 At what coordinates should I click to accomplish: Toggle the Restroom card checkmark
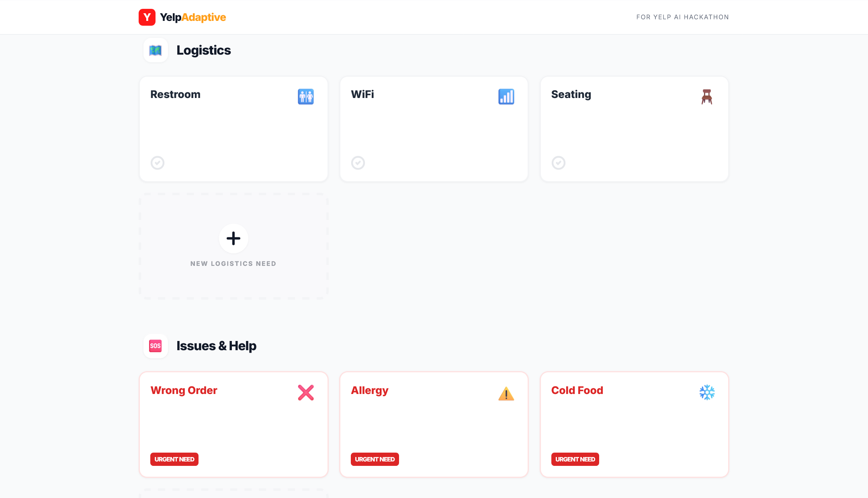pos(158,163)
